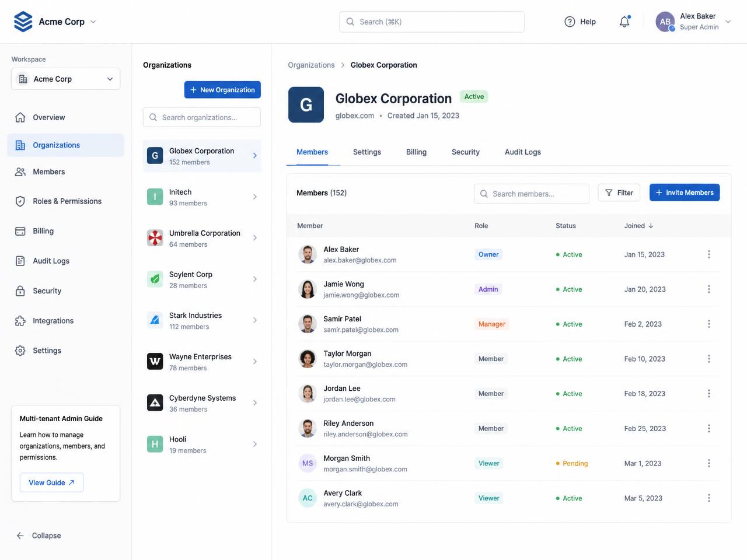Click Alex Baker's AB avatar
Image resolution: width=747 pixels, height=560 pixels.
[665, 22]
